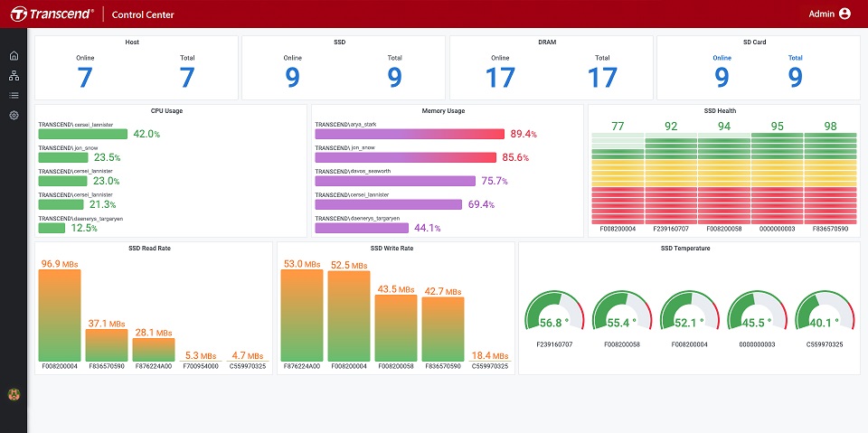868x433 pixels.
Task: Click the SD Card Online link
Action: pyautogui.click(x=722, y=58)
